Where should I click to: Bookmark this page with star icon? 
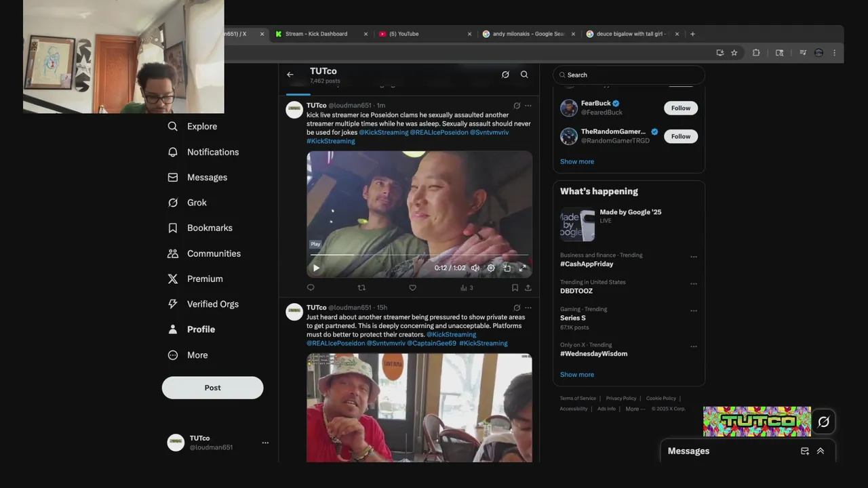point(734,53)
